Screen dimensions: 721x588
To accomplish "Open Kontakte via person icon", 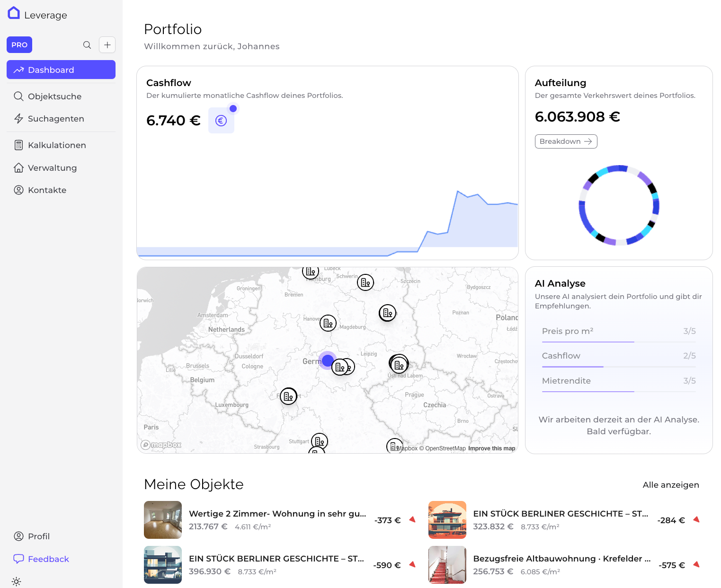I will (19, 190).
